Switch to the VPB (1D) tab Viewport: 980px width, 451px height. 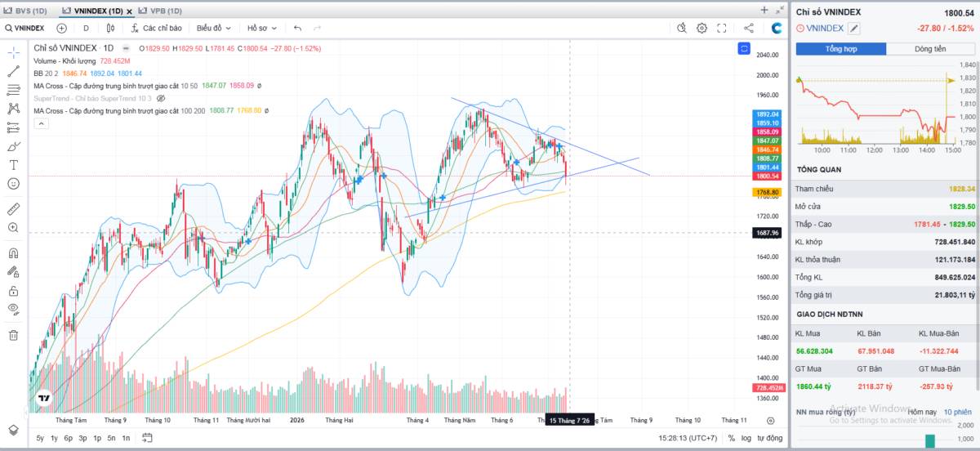[160, 11]
